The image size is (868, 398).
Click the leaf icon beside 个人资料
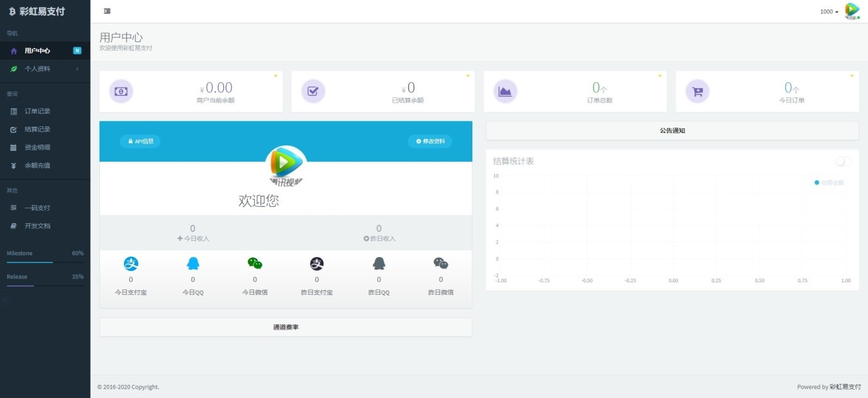[x=14, y=69]
